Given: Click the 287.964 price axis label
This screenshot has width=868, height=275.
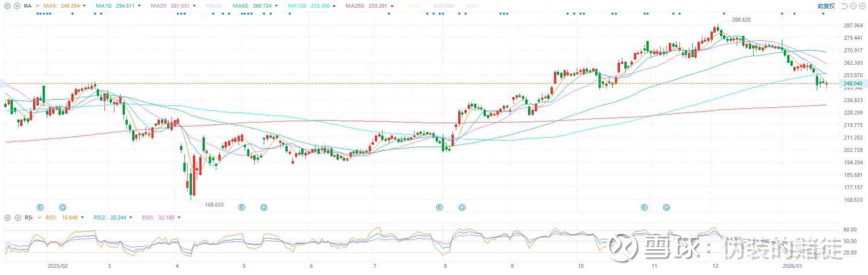Looking at the screenshot, I should pos(853,26).
